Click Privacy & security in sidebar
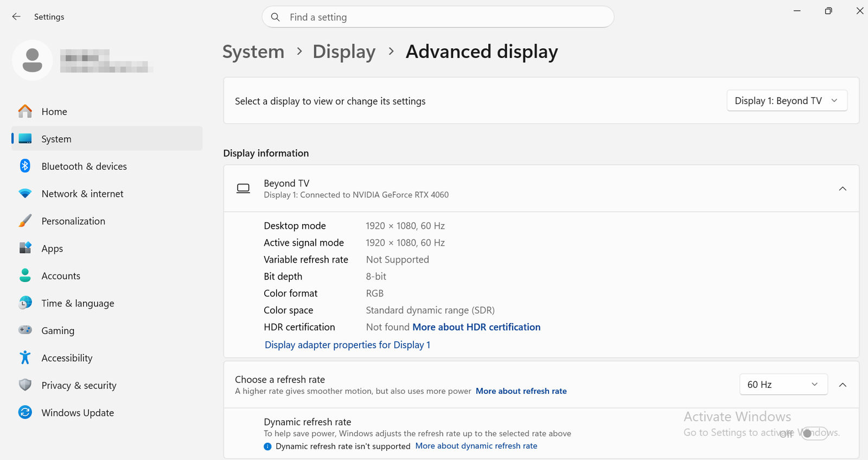Screen dimensions: 868x460 coord(107,386)
